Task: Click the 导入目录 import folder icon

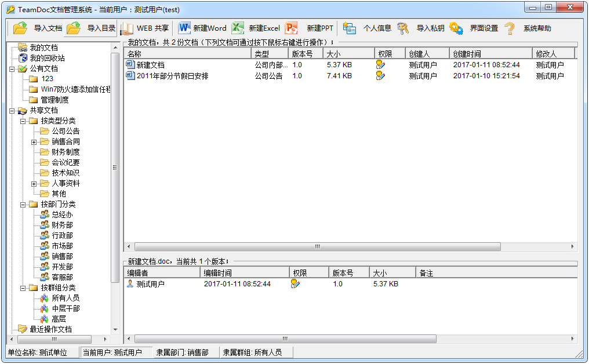Action: tap(74, 28)
